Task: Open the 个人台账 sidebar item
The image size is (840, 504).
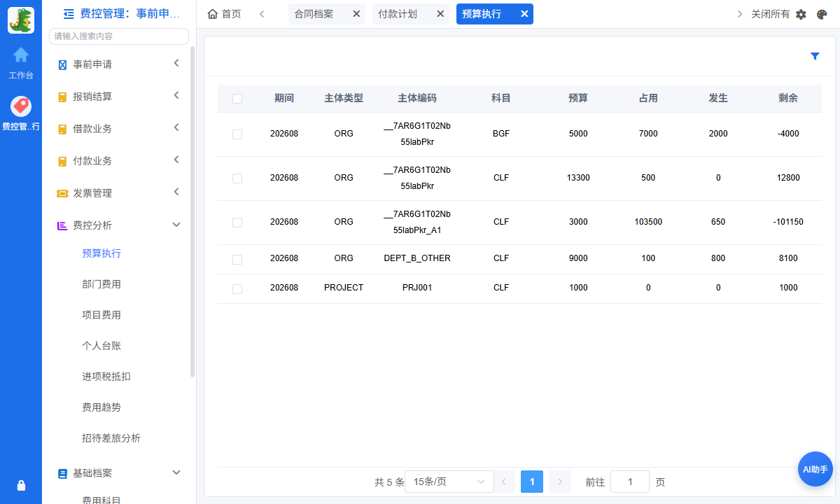Action: click(101, 346)
